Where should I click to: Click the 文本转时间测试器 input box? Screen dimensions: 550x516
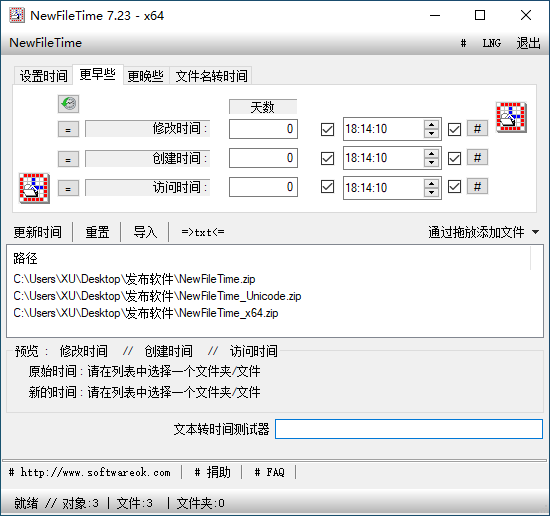point(409,429)
